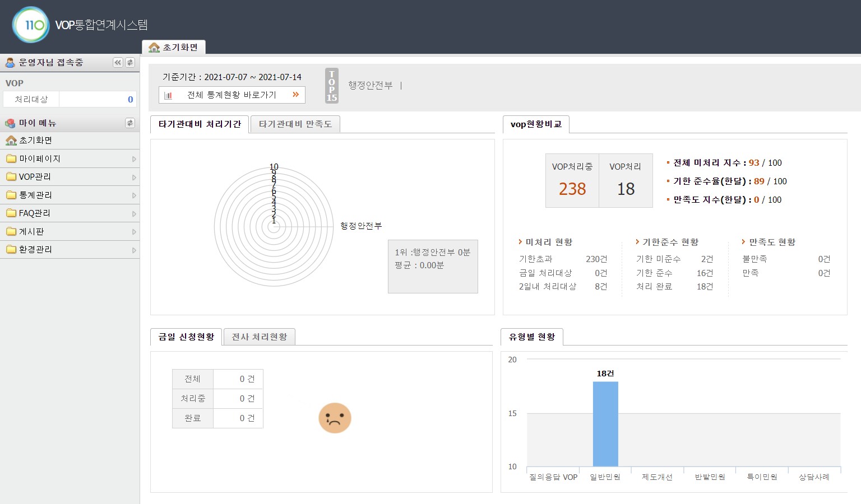
Task: Click the 초기화면 home icon in sidebar
Action: (11, 141)
